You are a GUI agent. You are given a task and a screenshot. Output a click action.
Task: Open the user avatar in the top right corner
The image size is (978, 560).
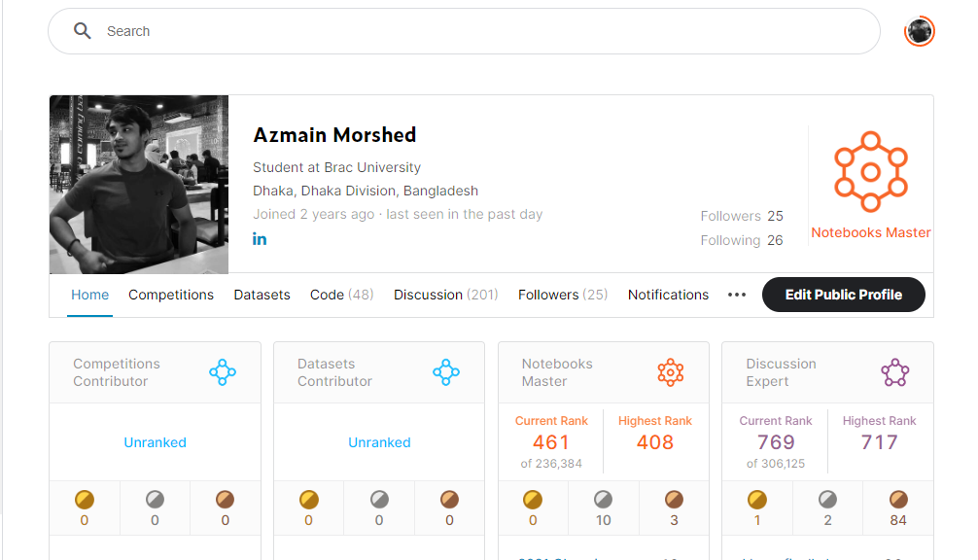pyautogui.click(x=920, y=31)
